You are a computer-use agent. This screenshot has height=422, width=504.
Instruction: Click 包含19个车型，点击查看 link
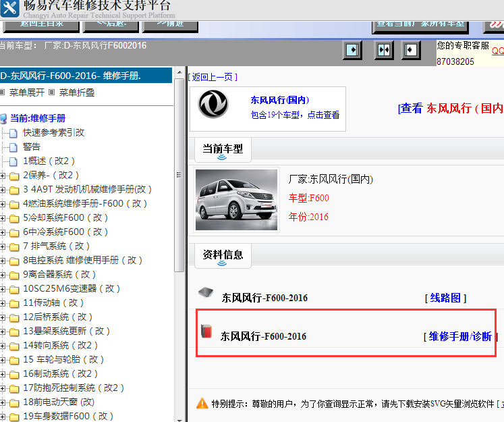click(x=295, y=115)
